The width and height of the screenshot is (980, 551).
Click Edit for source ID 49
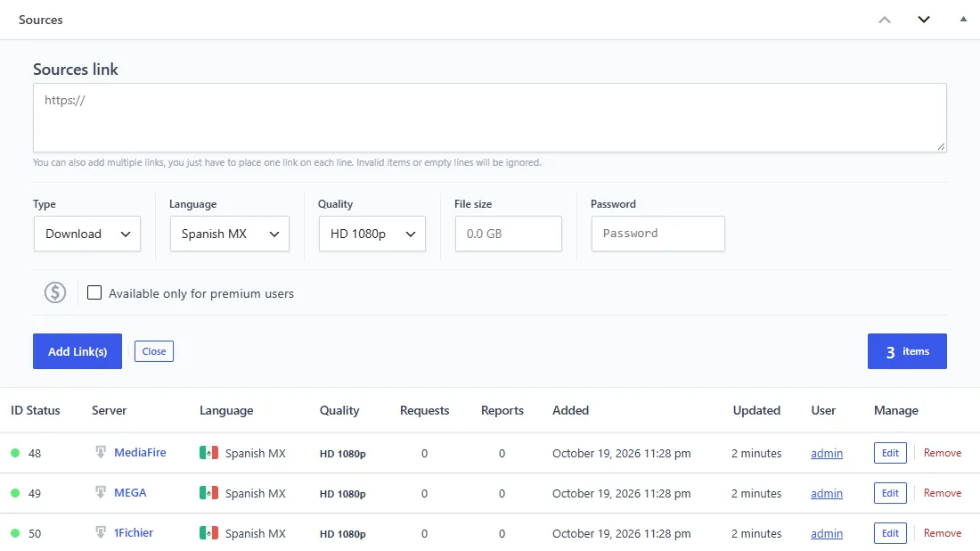(x=890, y=493)
